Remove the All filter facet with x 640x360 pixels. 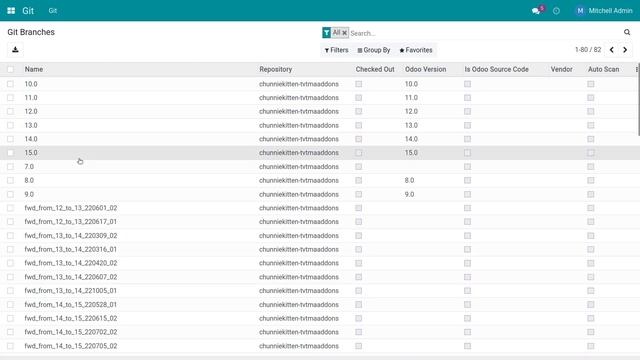[x=344, y=33]
